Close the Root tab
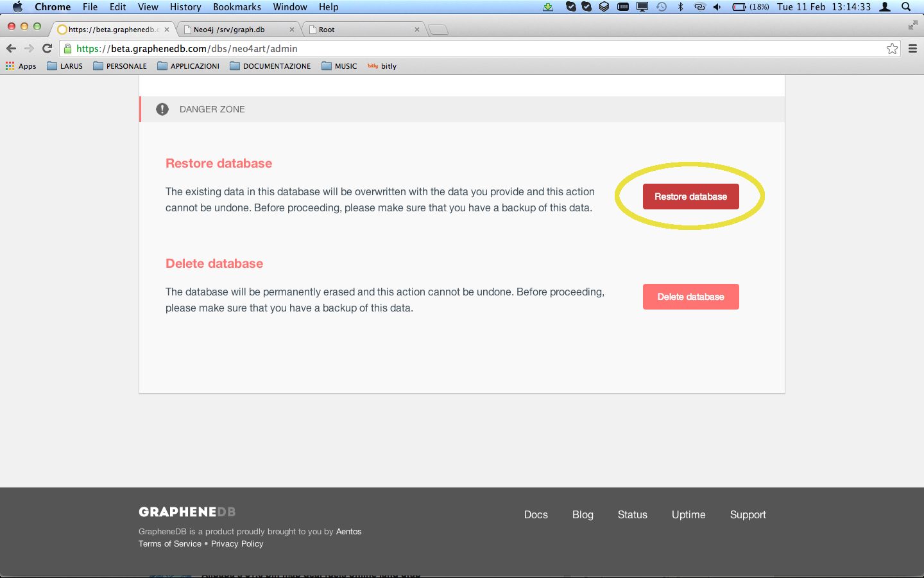This screenshot has width=924, height=578. (417, 30)
